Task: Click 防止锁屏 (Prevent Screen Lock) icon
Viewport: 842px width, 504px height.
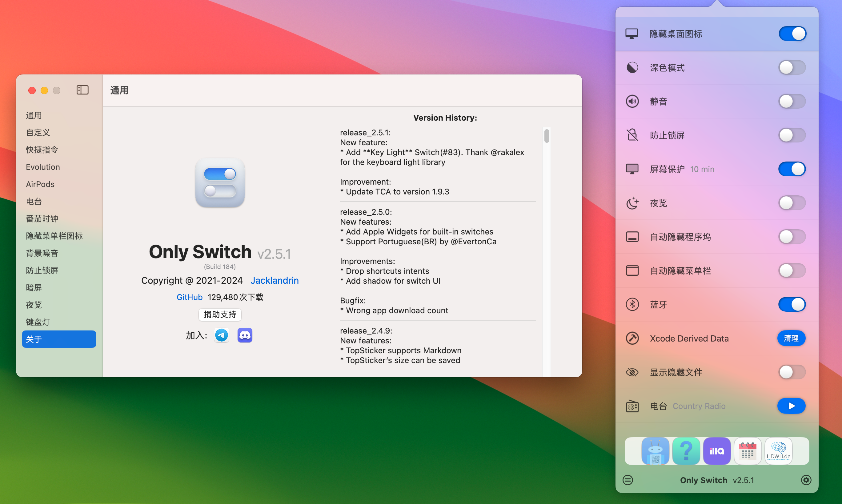Action: tap(632, 135)
